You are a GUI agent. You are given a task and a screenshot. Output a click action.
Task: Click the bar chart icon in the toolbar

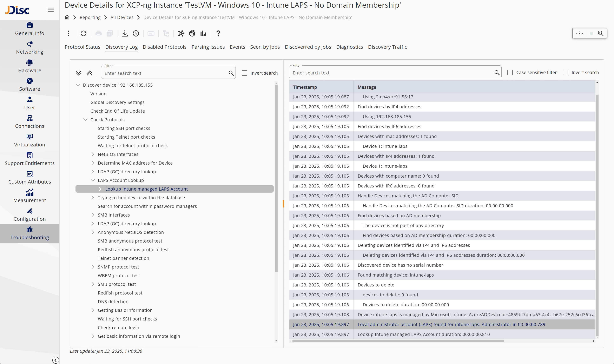203,33
